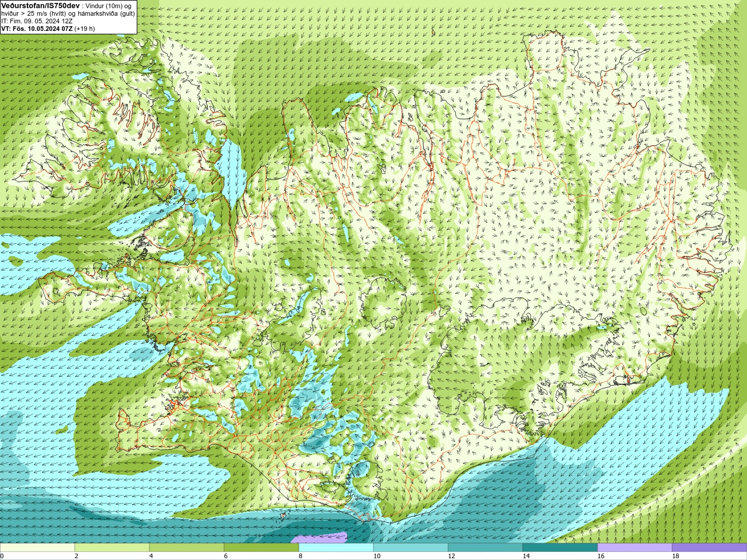Click the "IT: Fim. 09. 05. 2024 12Z" line
Screen dimensions: 747x560
[37, 21]
